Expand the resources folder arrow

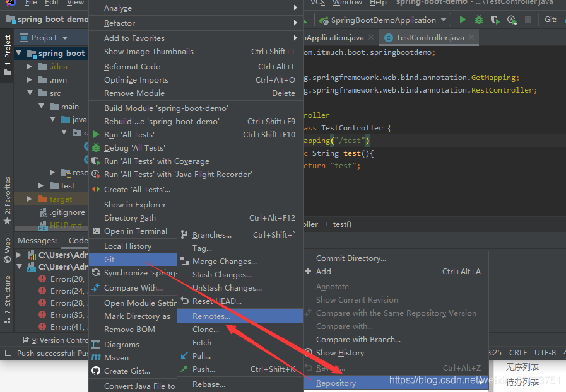point(52,173)
